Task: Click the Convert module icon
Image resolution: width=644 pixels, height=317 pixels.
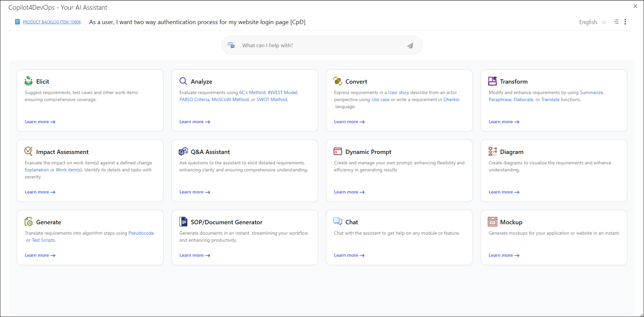Action: click(338, 81)
